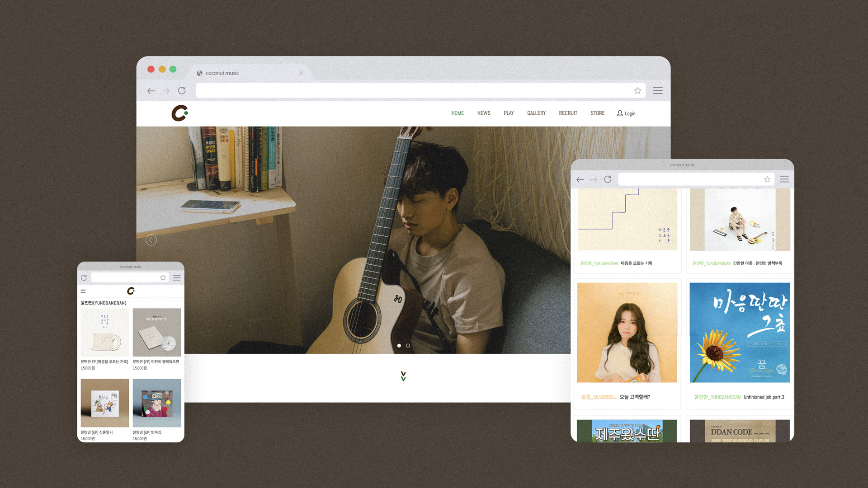Click the product title '윤딴딴 [EP] 반육십'

pos(147,432)
